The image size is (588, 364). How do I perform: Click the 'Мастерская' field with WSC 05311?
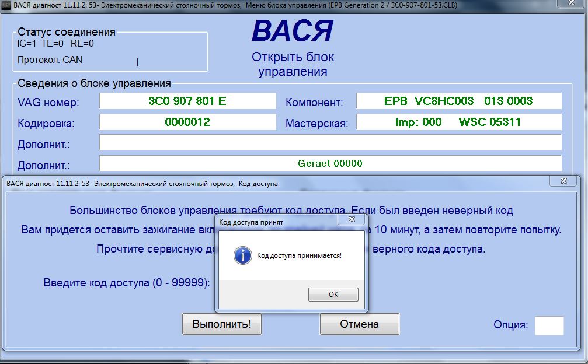(x=458, y=123)
